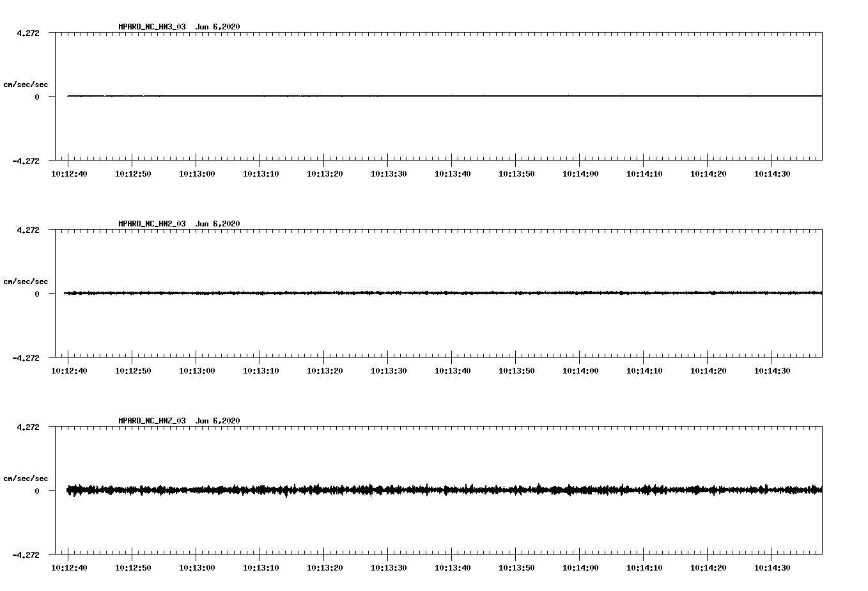Click 10:12:40 time label under HN3 plot
868x591 pixels.
[x=69, y=174]
